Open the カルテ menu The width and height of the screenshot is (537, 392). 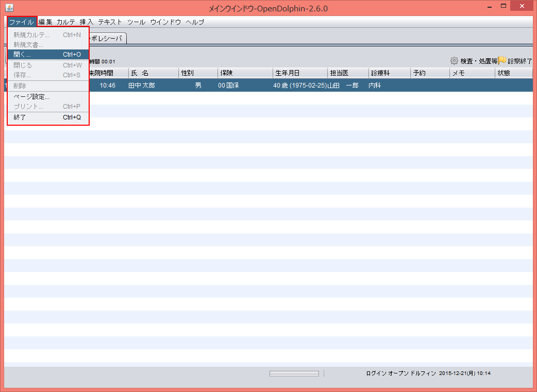(66, 22)
